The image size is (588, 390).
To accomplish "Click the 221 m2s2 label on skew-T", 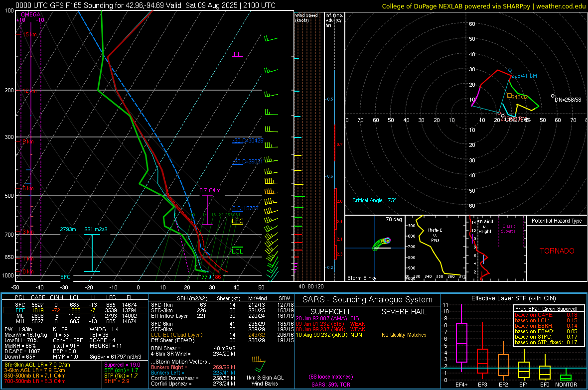I will coord(96,229).
